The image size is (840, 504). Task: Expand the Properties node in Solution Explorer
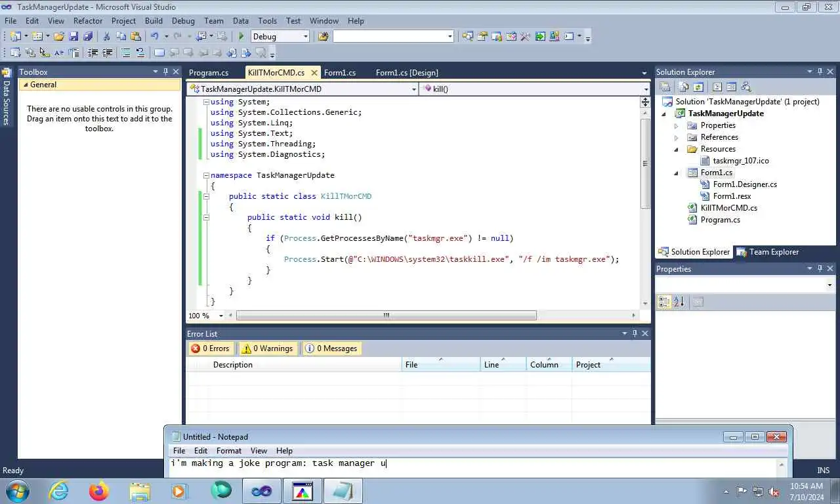(x=677, y=125)
